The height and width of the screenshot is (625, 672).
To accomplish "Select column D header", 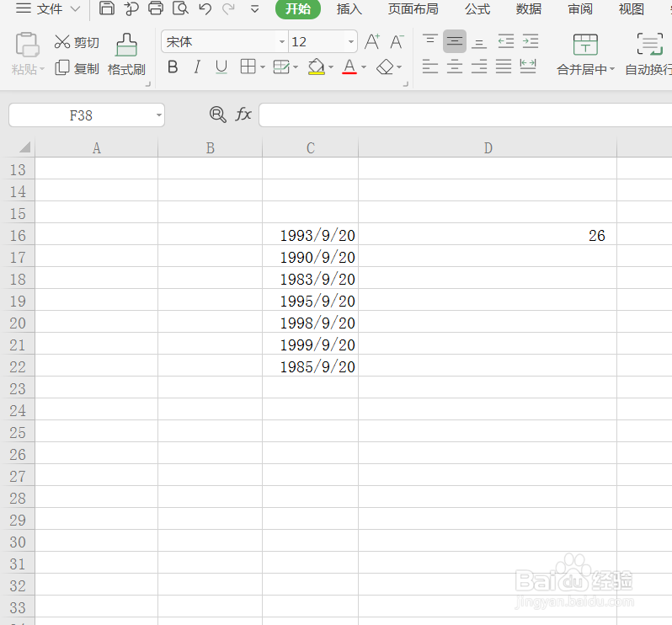I will pyautogui.click(x=488, y=147).
